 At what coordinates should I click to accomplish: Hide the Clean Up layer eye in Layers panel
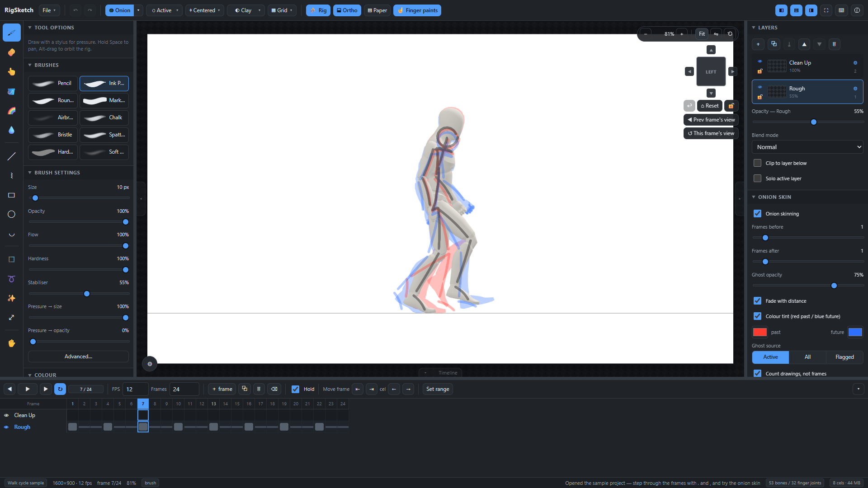pyautogui.click(x=760, y=61)
